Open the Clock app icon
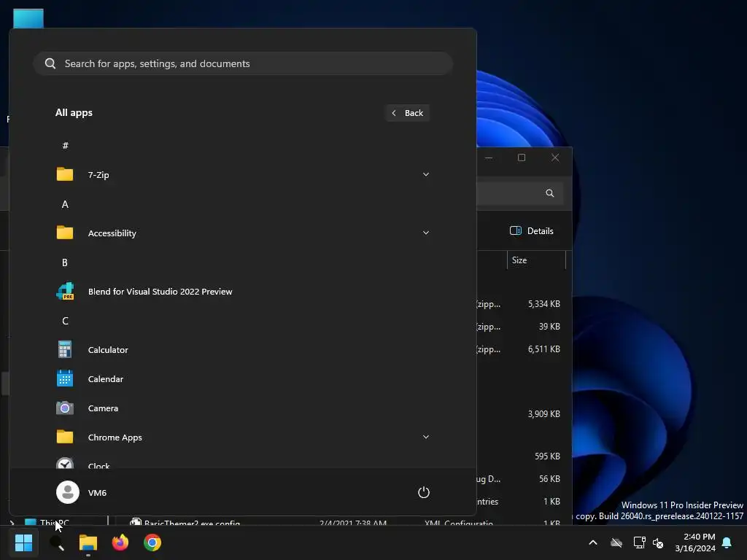Viewport: 747px width, 560px height. tap(65, 463)
